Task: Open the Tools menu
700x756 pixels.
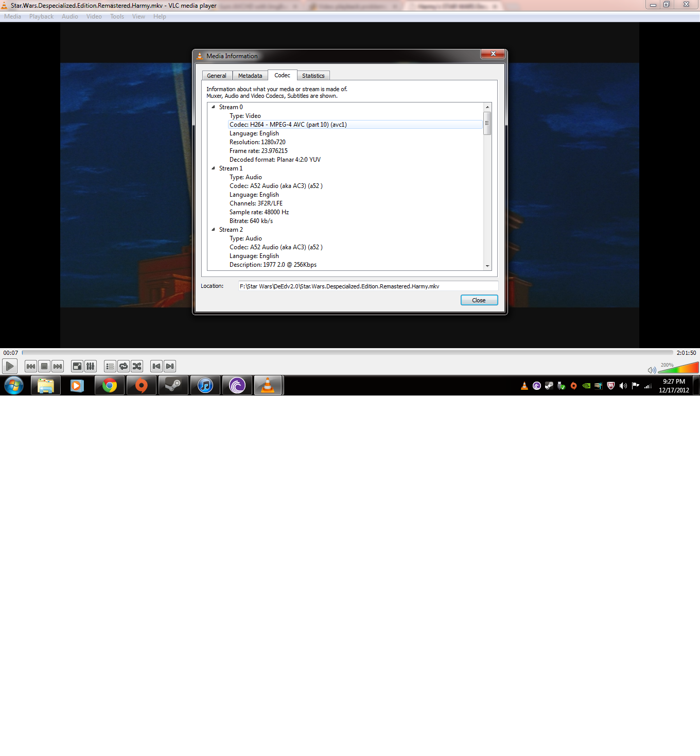Action: click(x=117, y=16)
